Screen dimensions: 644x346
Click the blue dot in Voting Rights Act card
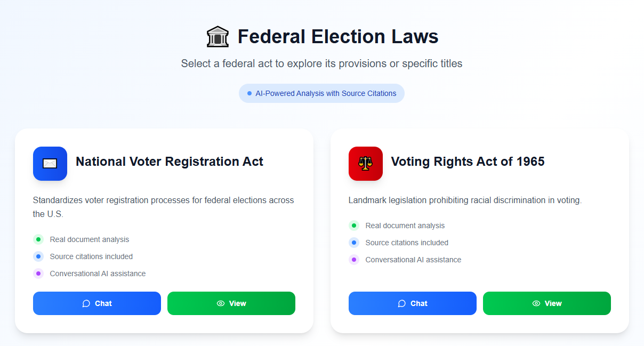pyautogui.click(x=354, y=243)
